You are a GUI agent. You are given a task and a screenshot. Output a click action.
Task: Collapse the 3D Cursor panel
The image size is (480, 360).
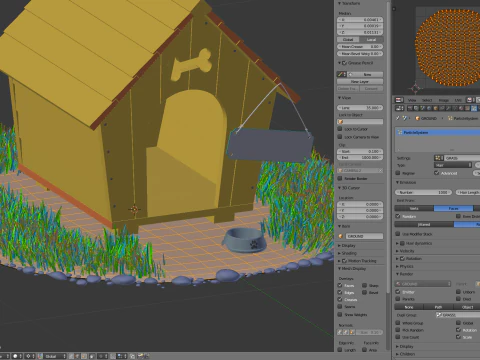coord(340,188)
